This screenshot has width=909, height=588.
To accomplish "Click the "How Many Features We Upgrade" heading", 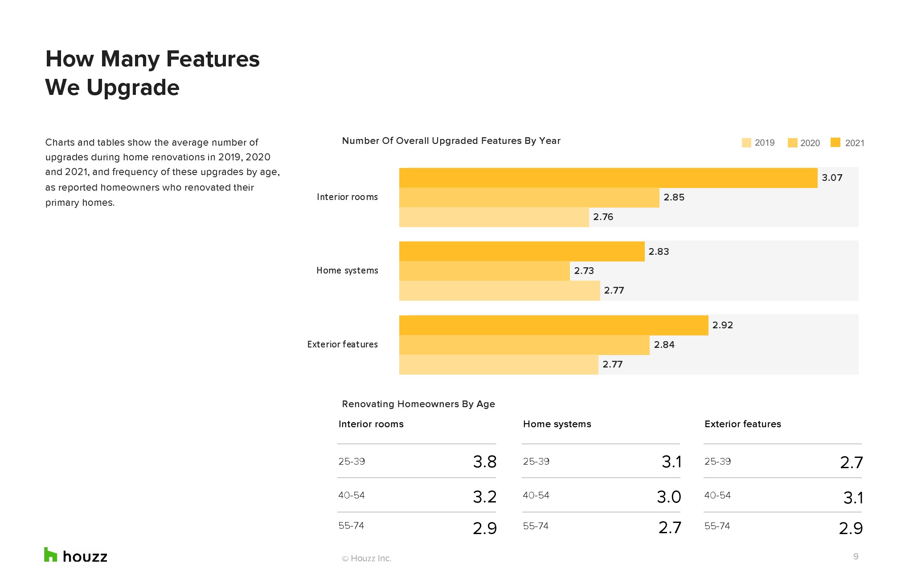I will [152, 73].
